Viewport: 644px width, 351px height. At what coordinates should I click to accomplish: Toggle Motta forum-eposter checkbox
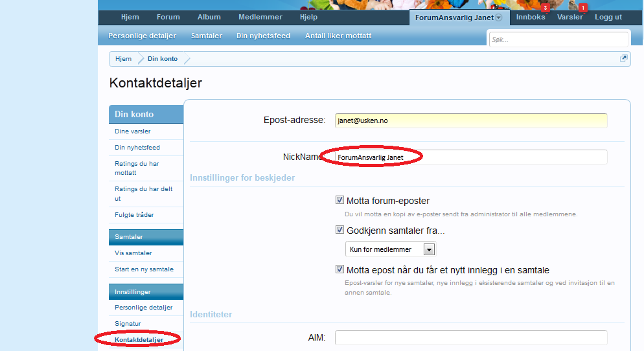[x=339, y=201]
